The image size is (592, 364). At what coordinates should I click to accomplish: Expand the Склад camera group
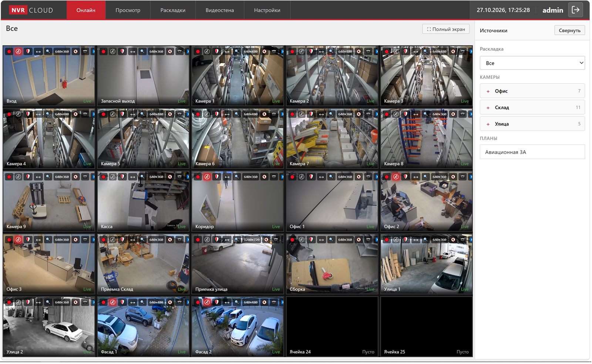532,107
